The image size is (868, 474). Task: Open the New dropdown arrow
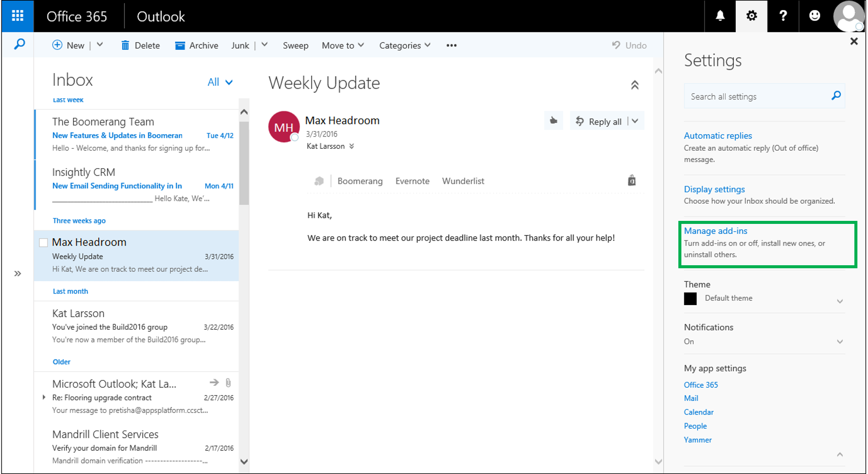[100, 45]
